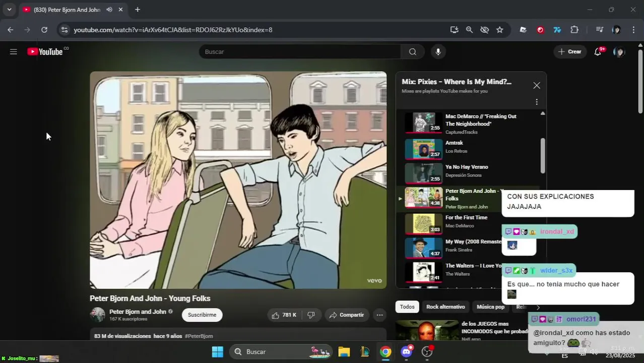Select the Todos filter chip
Image resolution: width=644 pixels, height=363 pixels.
407,307
